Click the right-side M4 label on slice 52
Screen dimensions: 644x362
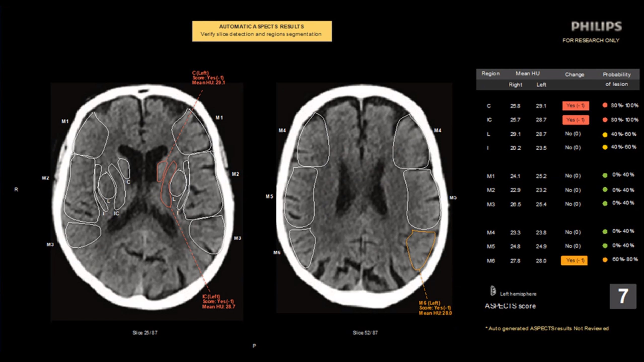pos(437,130)
